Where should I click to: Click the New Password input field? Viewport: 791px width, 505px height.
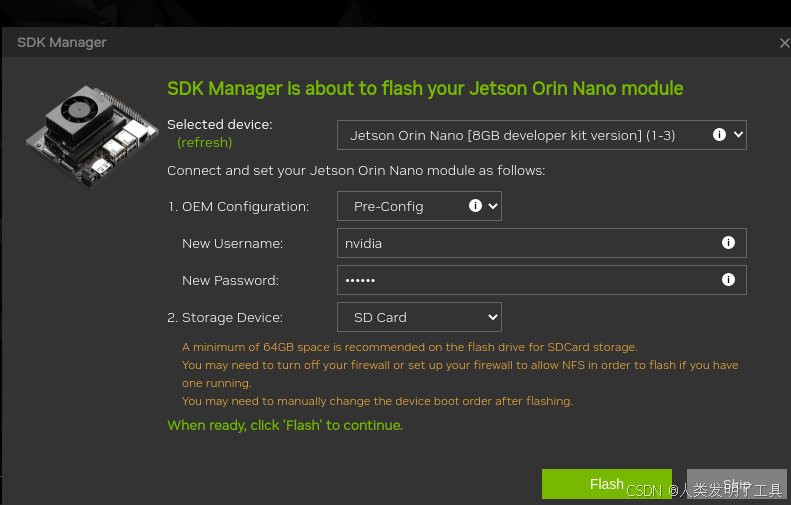541,280
